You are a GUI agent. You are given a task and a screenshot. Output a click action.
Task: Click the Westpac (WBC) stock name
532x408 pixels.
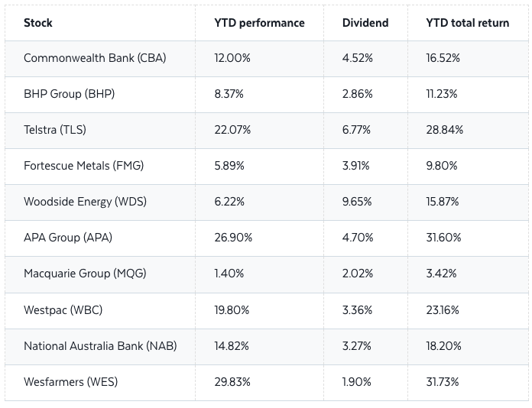[x=63, y=309]
